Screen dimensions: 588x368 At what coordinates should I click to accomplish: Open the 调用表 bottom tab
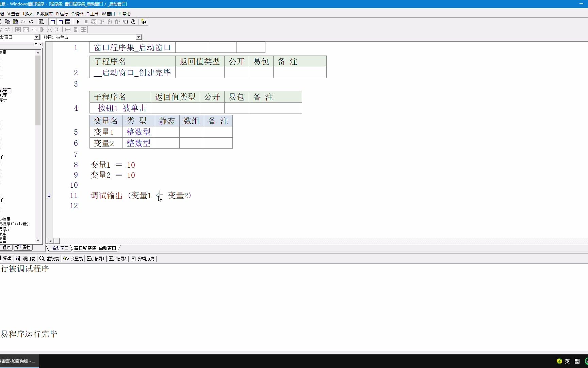(x=26, y=258)
